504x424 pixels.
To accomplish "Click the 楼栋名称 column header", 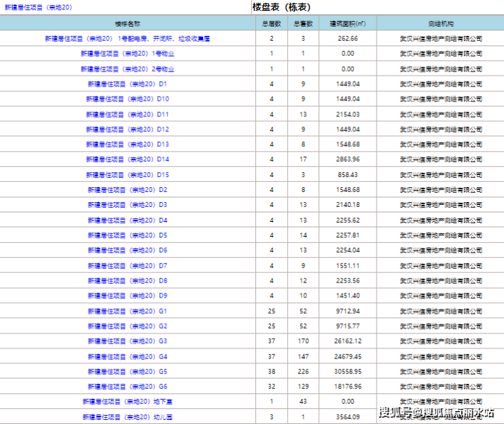I will 127,23.
